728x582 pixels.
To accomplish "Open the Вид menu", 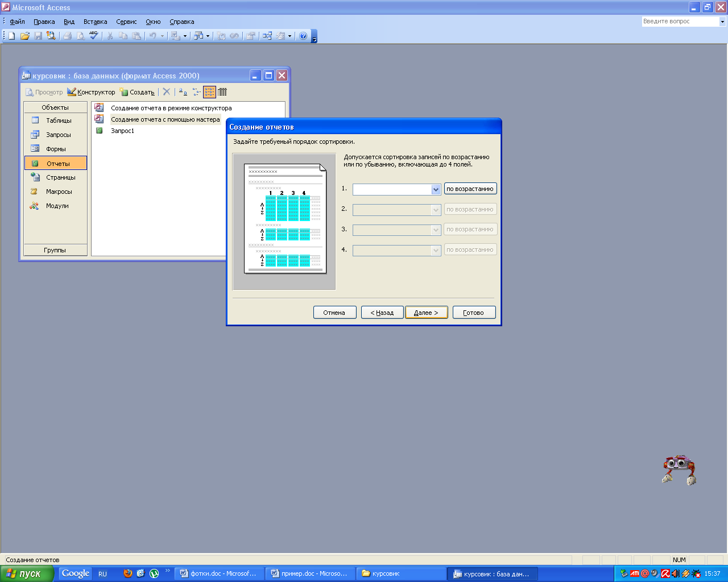I will coord(69,22).
